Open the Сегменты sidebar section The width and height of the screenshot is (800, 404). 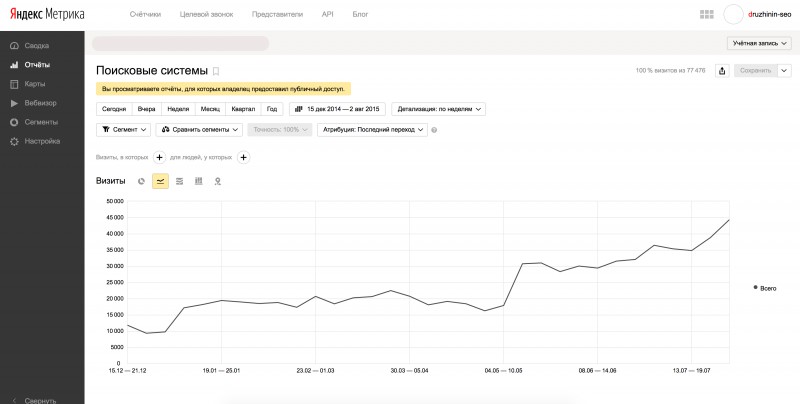pyautogui.click(x=41, y=122)
